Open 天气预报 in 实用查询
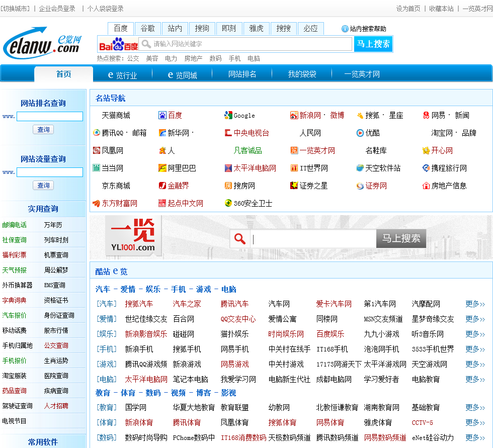The width and height of the screenshot is (493, 448). [15, 270]
